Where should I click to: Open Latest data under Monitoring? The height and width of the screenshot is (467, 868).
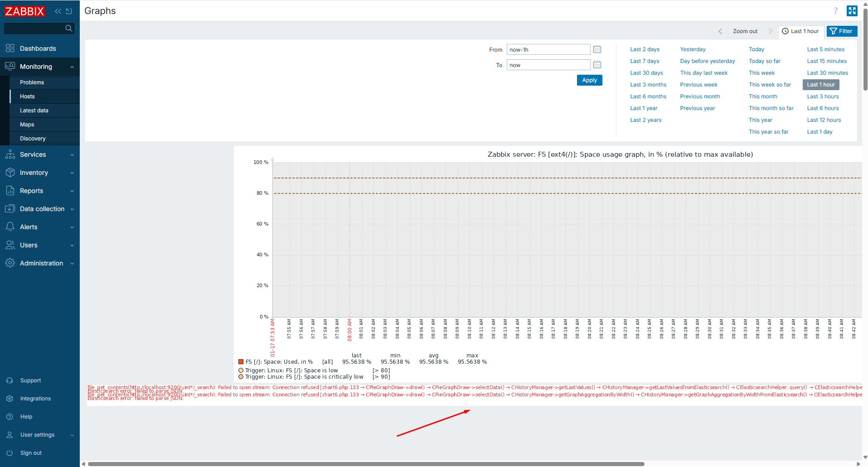tap(34, 111)
